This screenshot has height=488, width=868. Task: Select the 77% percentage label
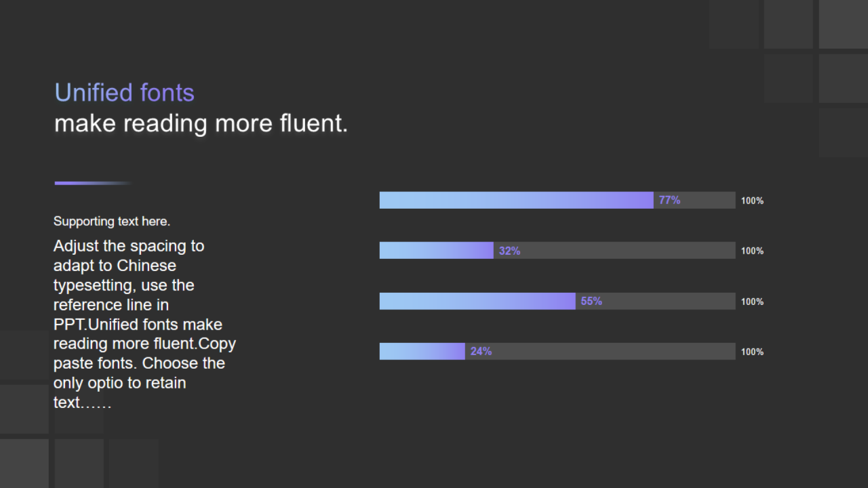coord(669,200)
